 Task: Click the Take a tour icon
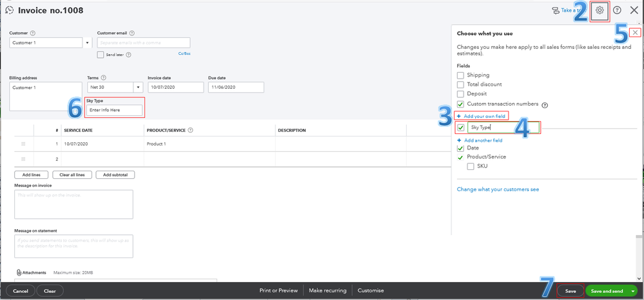coord(556,11)
